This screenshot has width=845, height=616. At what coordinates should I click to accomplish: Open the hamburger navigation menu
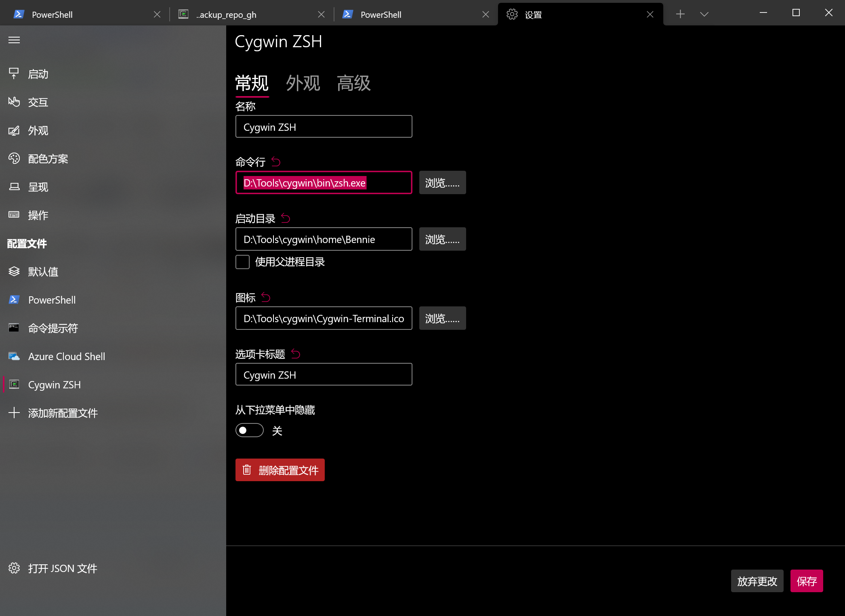14,40
